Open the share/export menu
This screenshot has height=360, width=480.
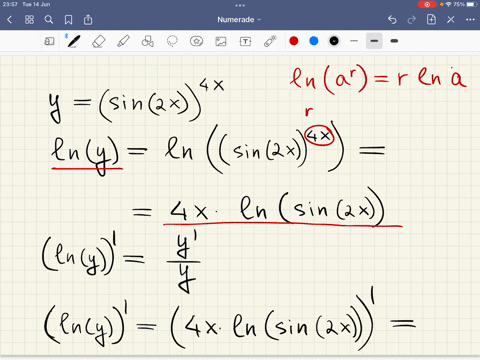point(88,20)
